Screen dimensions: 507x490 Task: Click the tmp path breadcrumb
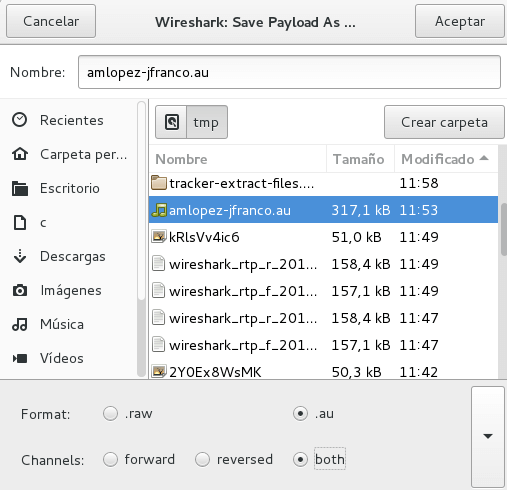[207, 122]
